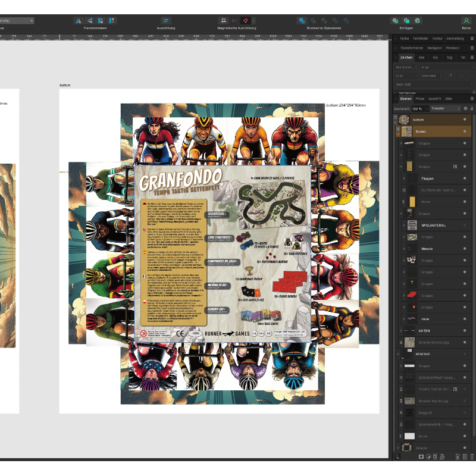Image resolution: width=476 pixels, height=476 pixels.
Task: Expand the Flaggen layer group
Action: click(x=404, y=178)
